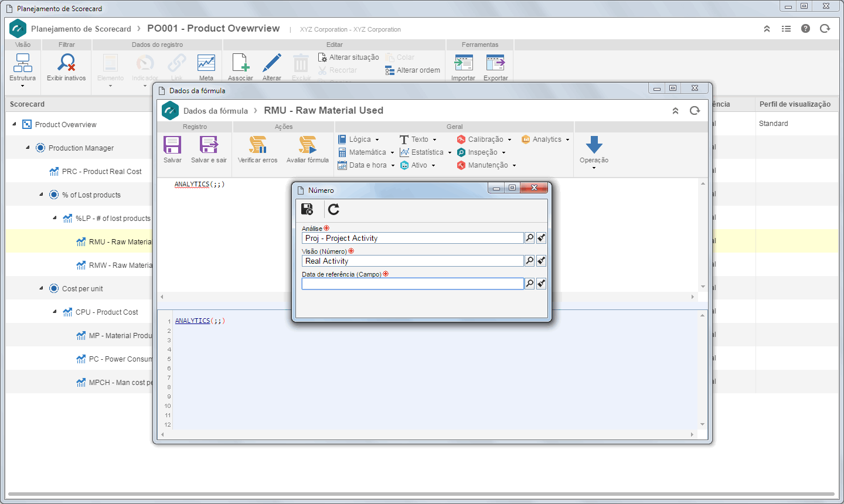
Task: Open the Data e hora dropdown
Action: [x=366, y=165]
